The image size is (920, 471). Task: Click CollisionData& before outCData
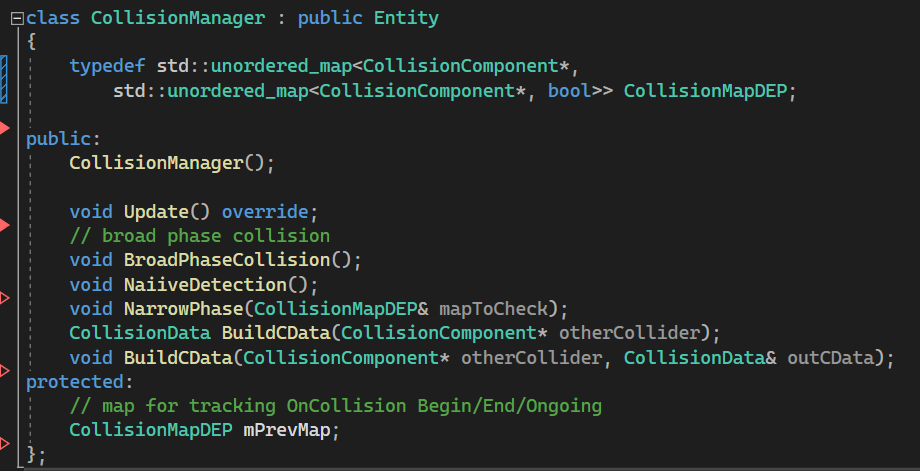tap(700, 357)
